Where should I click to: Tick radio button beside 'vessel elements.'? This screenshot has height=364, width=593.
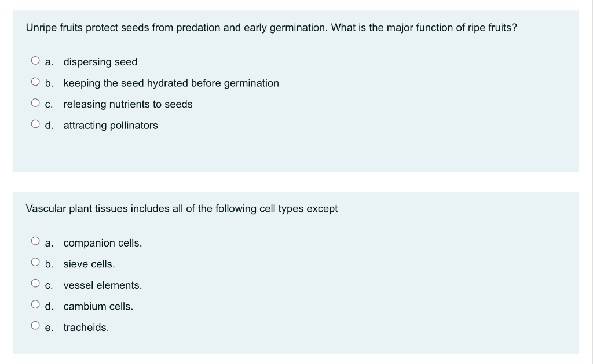pyautogui.click(x=36, y=285)
